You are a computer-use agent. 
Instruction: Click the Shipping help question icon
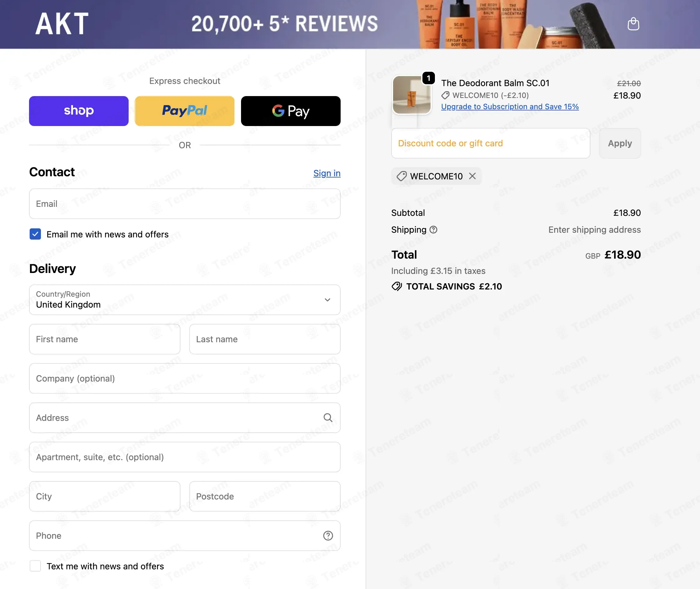tap(433, 230)
